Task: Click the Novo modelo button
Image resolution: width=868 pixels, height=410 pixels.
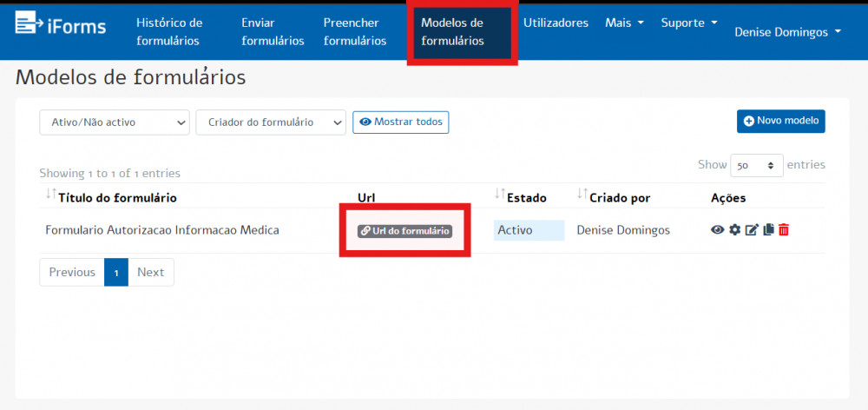Action: pyautogui.click(x=780, y=122)
